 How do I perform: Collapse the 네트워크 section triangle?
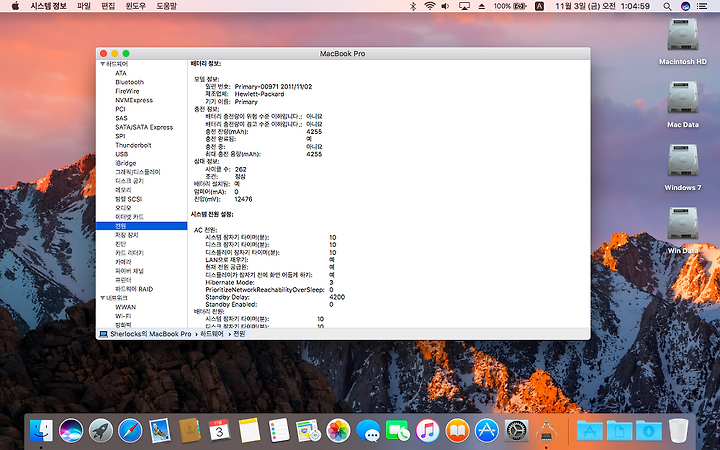pyautogui.click(x=103, y=298)
